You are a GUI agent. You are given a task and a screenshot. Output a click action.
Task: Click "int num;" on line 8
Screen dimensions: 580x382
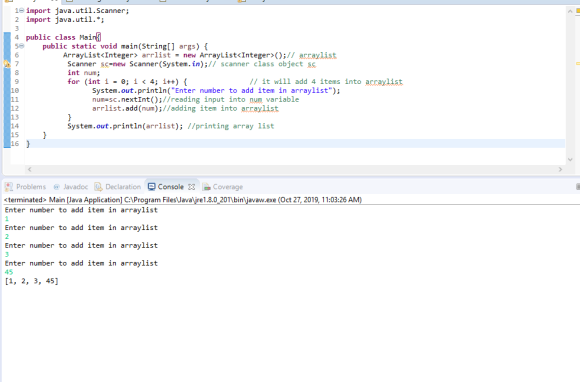point(84,73)
